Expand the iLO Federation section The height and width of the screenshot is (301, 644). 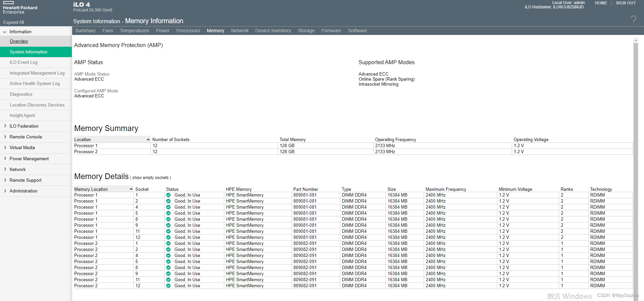click(x=5, y=126)
